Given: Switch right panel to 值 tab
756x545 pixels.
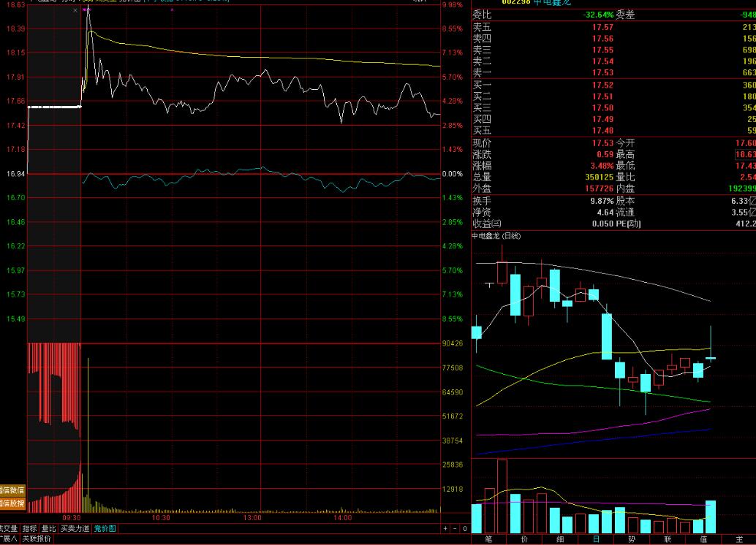Looking at the screenshot, I should coord(703,539).
